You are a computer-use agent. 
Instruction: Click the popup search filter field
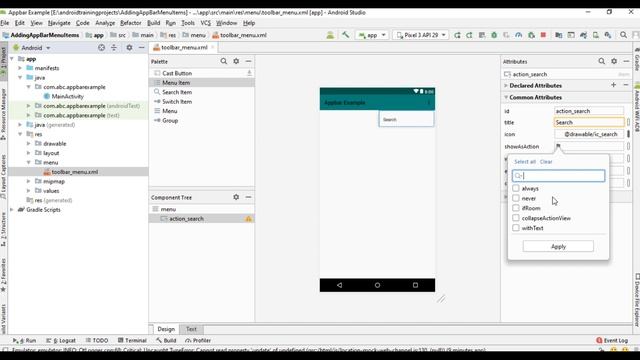point(558,176)
